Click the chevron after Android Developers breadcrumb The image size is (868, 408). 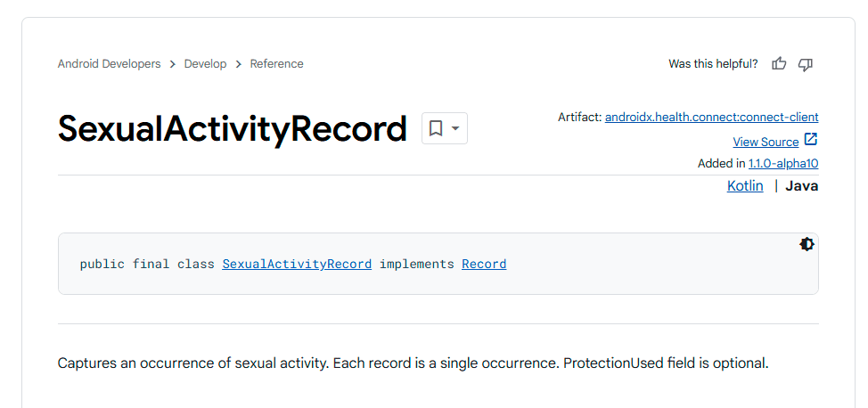pos(173,64)
